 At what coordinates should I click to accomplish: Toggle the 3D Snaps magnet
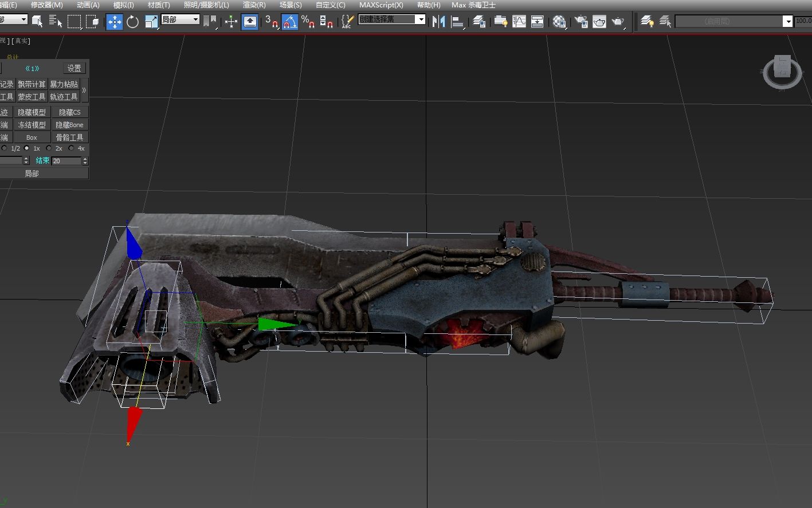tap(272, 22)
